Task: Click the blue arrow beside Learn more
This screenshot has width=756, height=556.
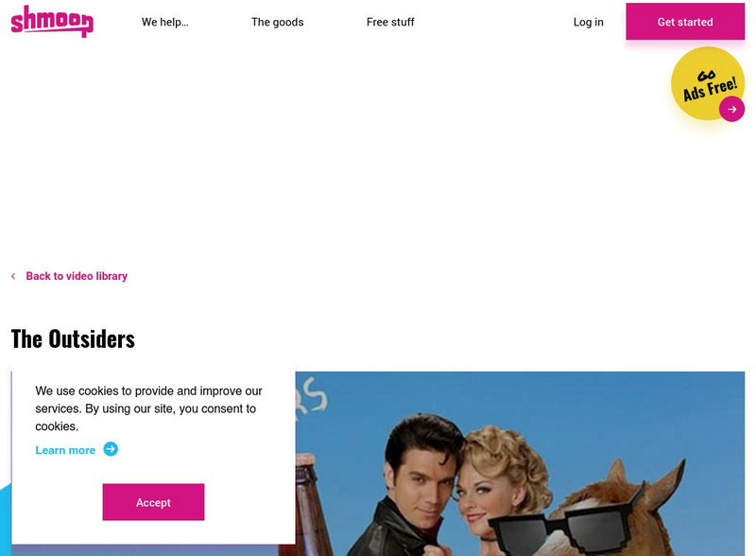Action: click(x=111, y=449)
